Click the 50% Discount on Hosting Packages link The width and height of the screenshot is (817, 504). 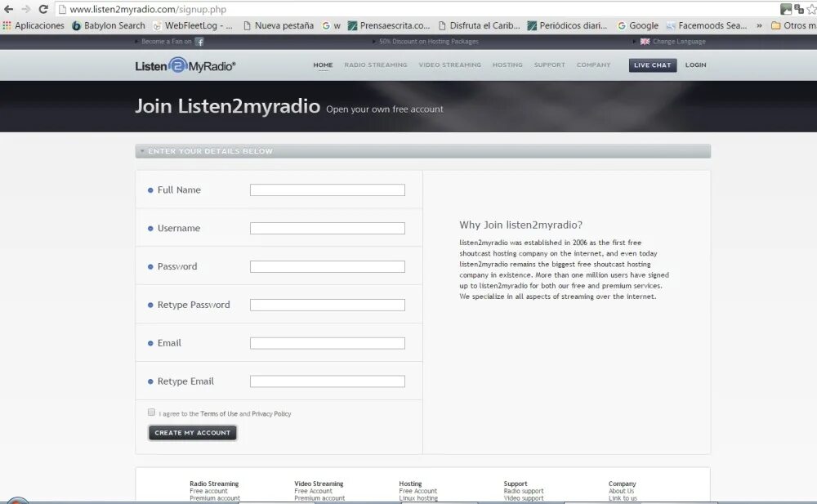pyautogui.click(x=429, y=42)
